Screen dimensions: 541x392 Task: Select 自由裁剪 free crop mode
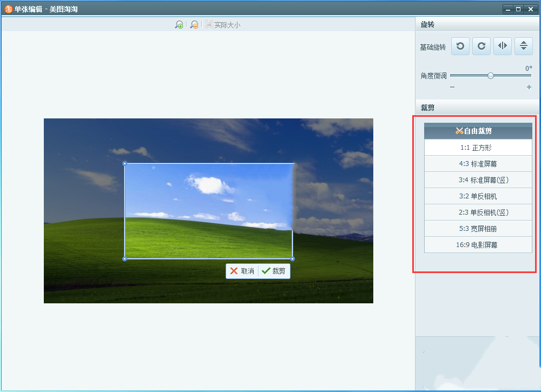pyautogui.click(x=478, y=131)
